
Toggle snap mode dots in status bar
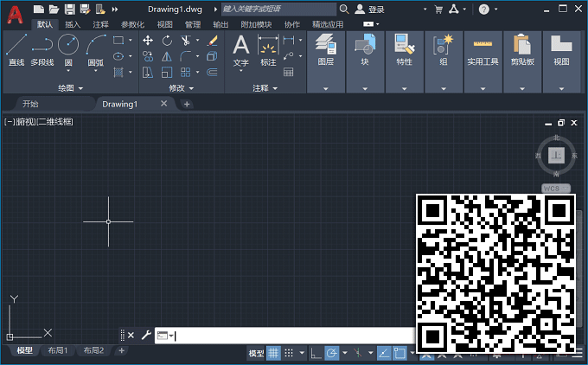tap(288, 353)
